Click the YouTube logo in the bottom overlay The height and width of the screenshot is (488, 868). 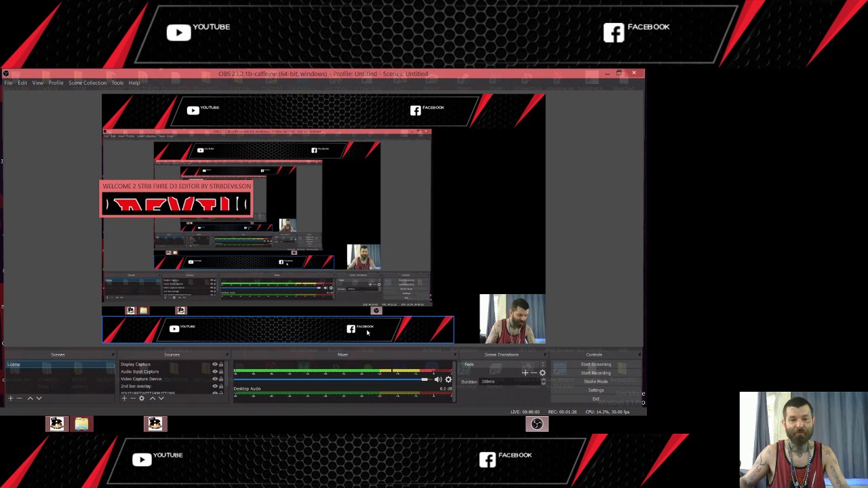tap(142, 460)
